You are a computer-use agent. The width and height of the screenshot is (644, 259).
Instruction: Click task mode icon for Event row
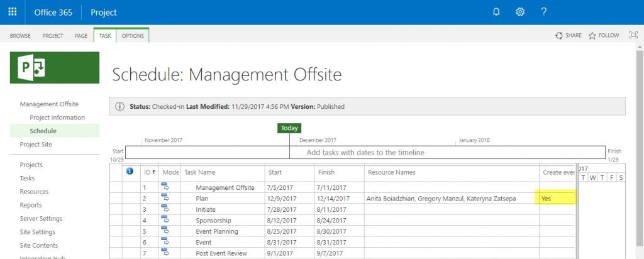pos(165,242)
